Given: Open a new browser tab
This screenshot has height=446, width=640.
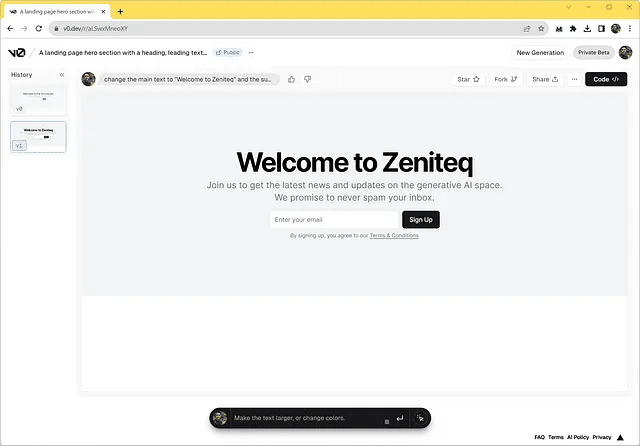Looking at the screenshot, I should [120, 11].
